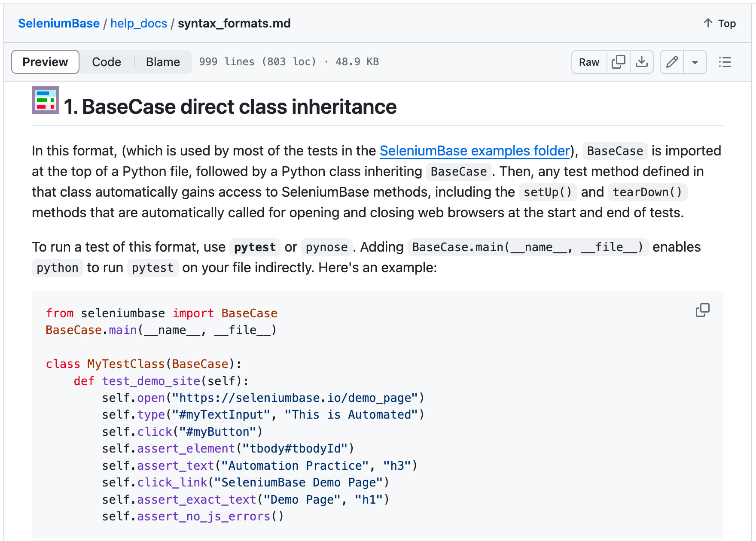756x541 pixels.
Task: Edit this file with pencil icon
Action: [672, 62]
